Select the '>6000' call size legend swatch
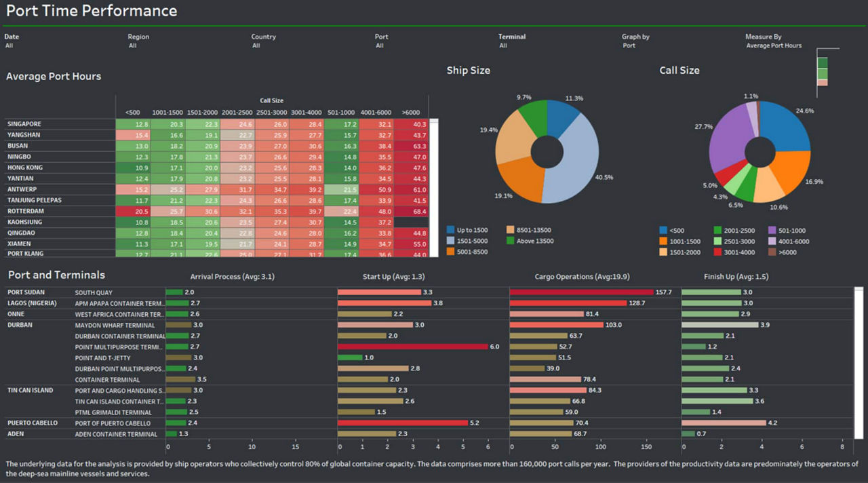Image resolution: width=868 pixels, height=483 pixels. coord(772,252)
